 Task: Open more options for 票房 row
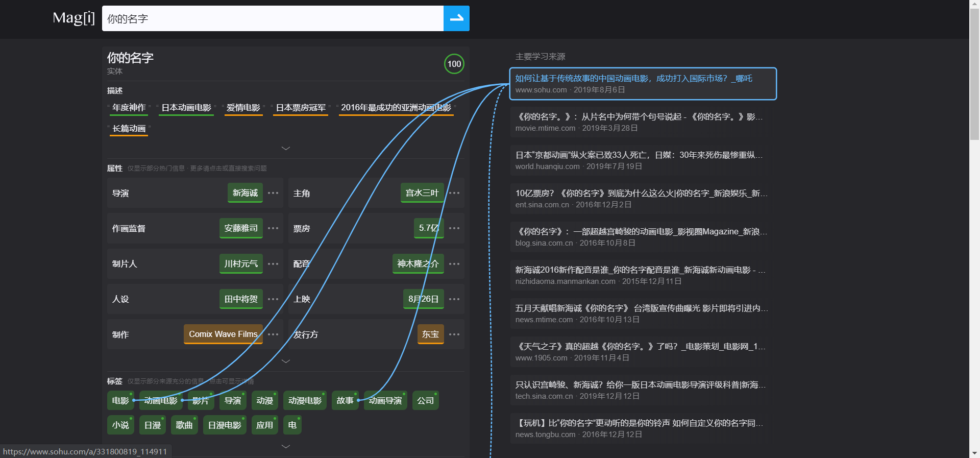point(454,228)
